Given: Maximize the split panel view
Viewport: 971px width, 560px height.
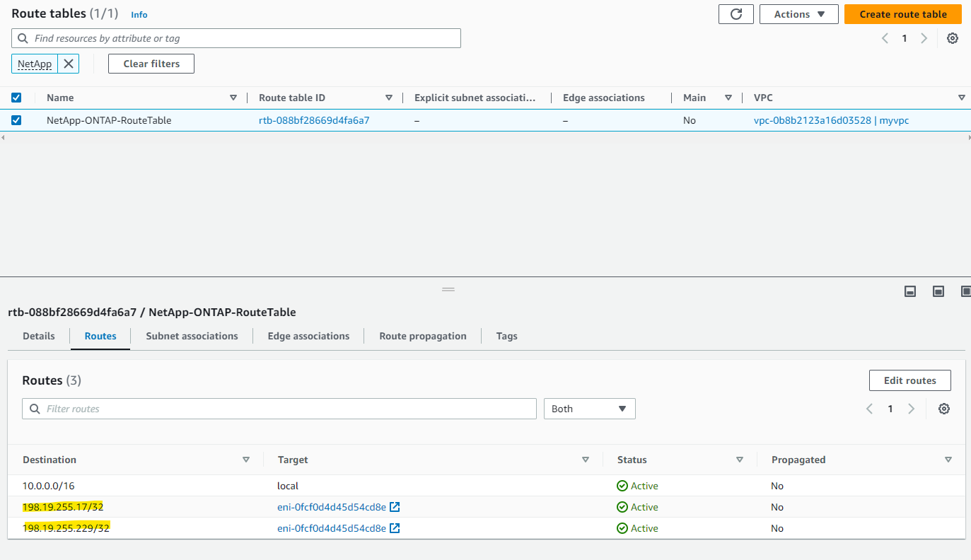Looking at the screenshot, I should 965,291.
